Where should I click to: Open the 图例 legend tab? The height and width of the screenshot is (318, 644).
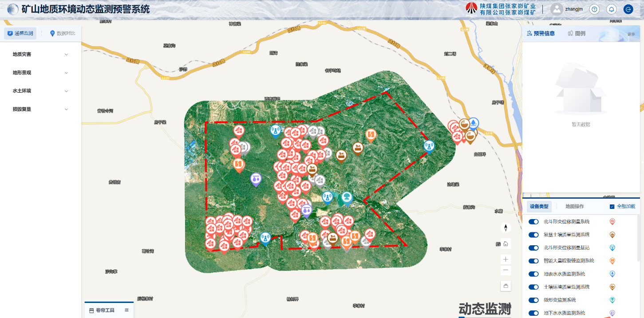pos(577,33)
